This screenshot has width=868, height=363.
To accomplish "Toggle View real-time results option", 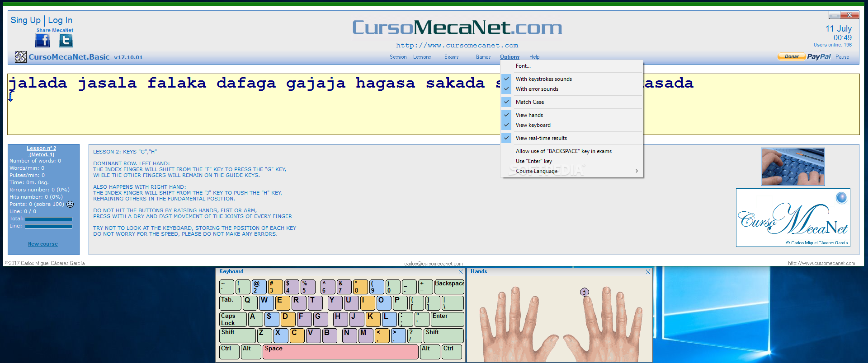I will (571, 138).
